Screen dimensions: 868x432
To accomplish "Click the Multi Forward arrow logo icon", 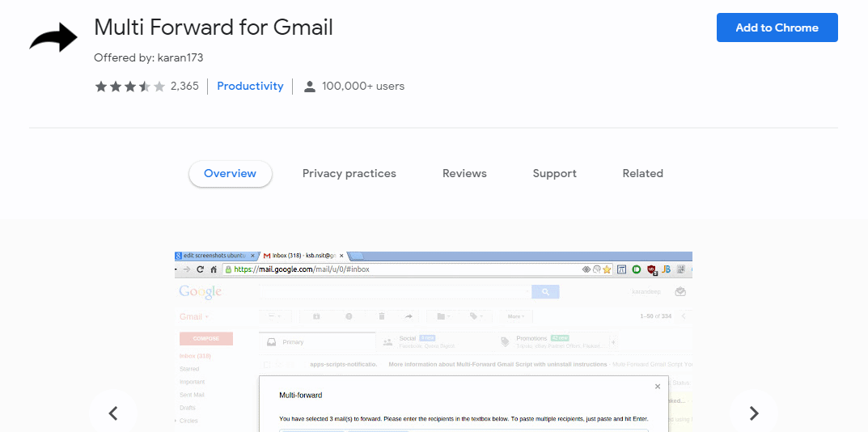I will pyautogui.click(x=53, y=38).
